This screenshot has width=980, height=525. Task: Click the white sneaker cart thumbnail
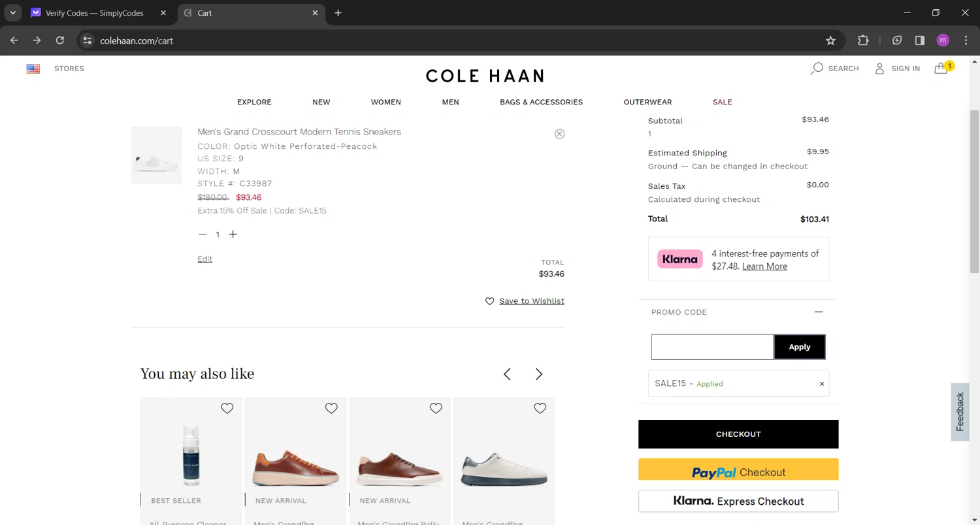pos(156,155)
